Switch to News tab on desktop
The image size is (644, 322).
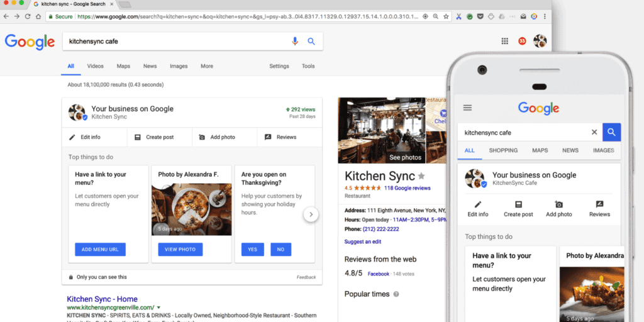click(x=150, y=66)
